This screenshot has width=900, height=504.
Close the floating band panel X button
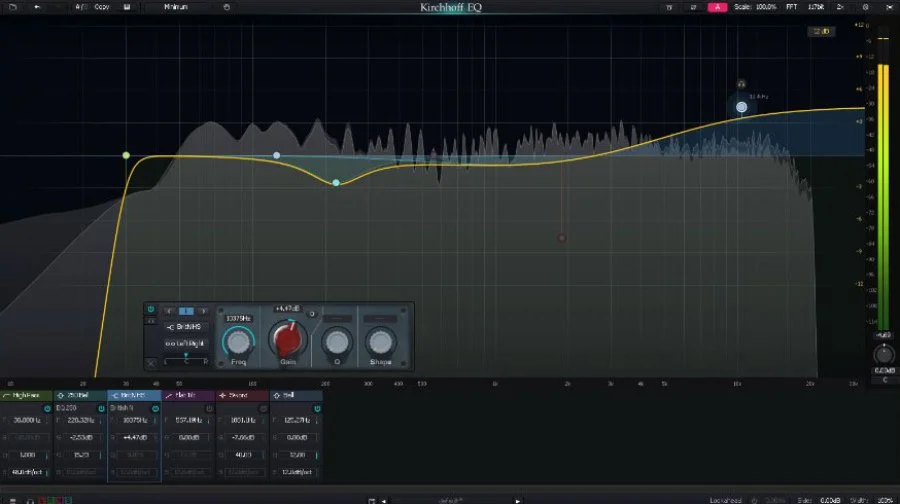(x=151, y=363)
